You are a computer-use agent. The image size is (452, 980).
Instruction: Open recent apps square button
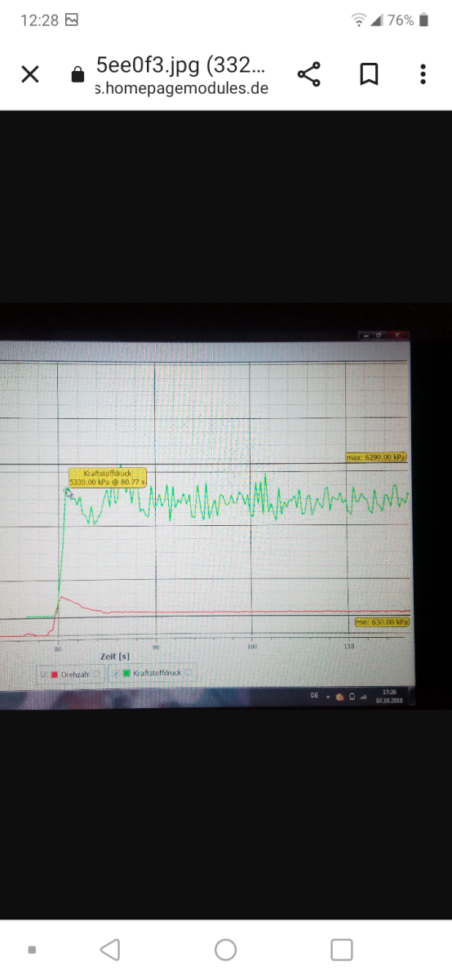(x=342, y=950)
